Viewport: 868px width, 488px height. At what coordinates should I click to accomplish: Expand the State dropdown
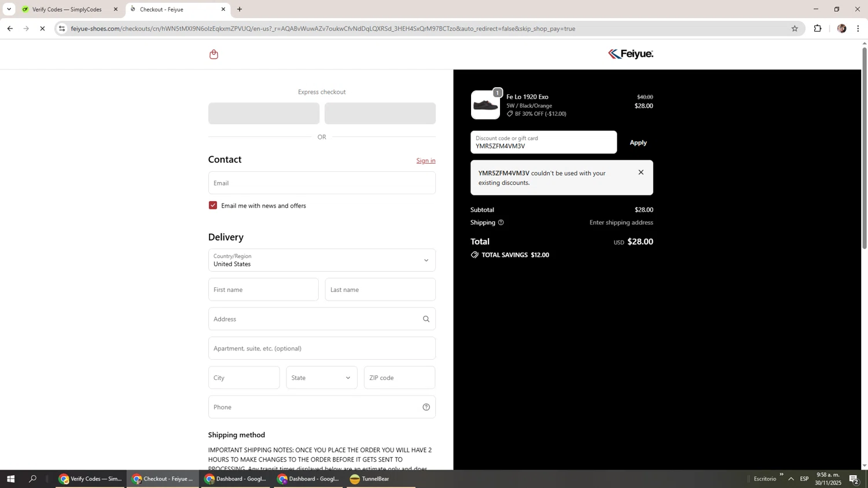[322, 378]
